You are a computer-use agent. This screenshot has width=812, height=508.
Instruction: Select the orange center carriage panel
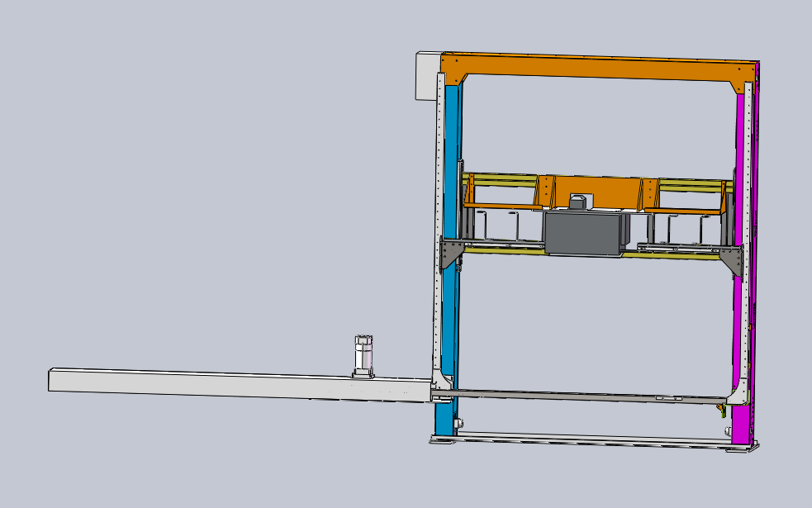pyautogui.click(x=595, y=192)
